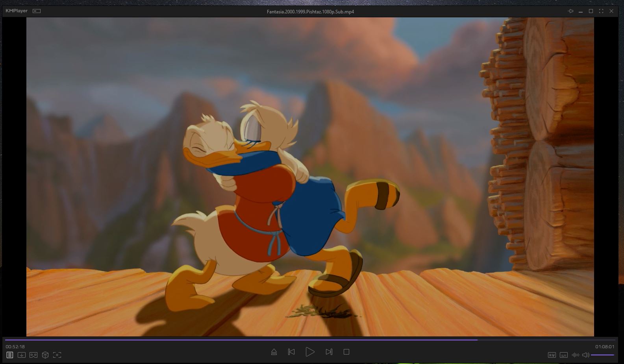
Task: Click the download video icon
Action: 22,355
